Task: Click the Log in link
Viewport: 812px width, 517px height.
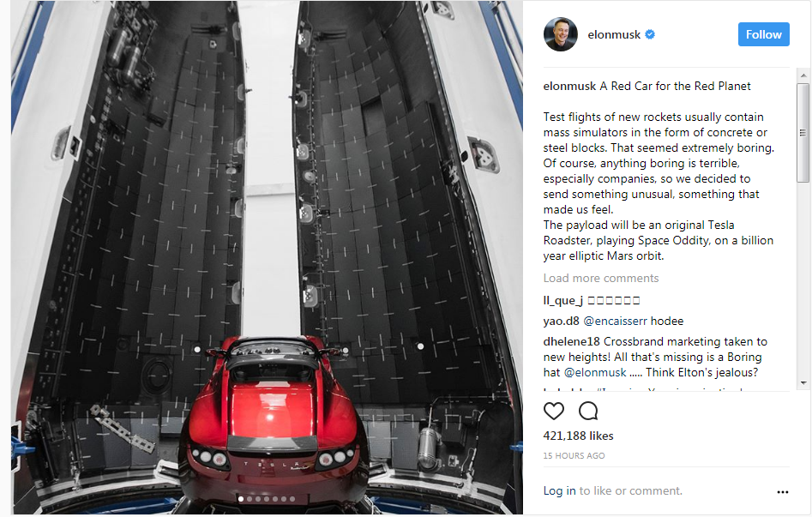Action: point(559,490)
